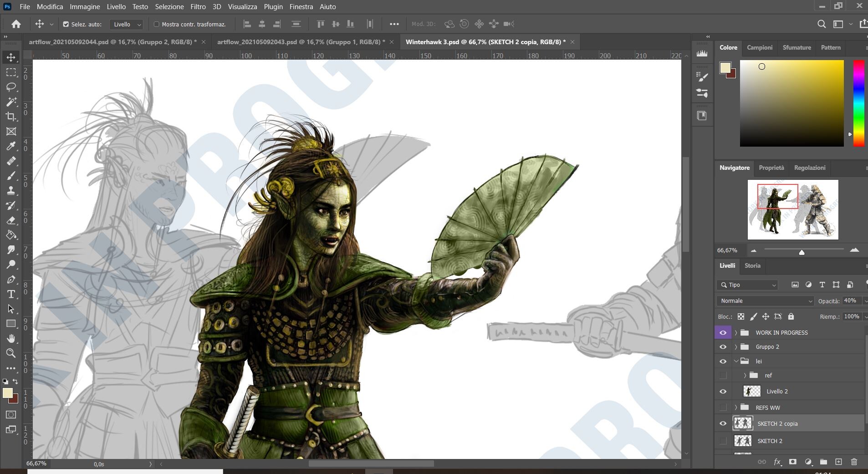Select the Move tool

pos(11,57)
